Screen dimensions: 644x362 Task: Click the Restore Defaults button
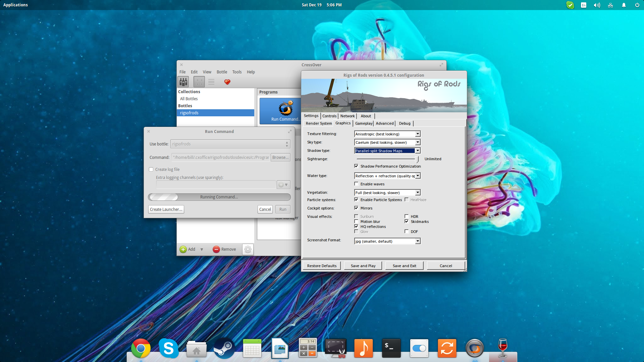322,266
